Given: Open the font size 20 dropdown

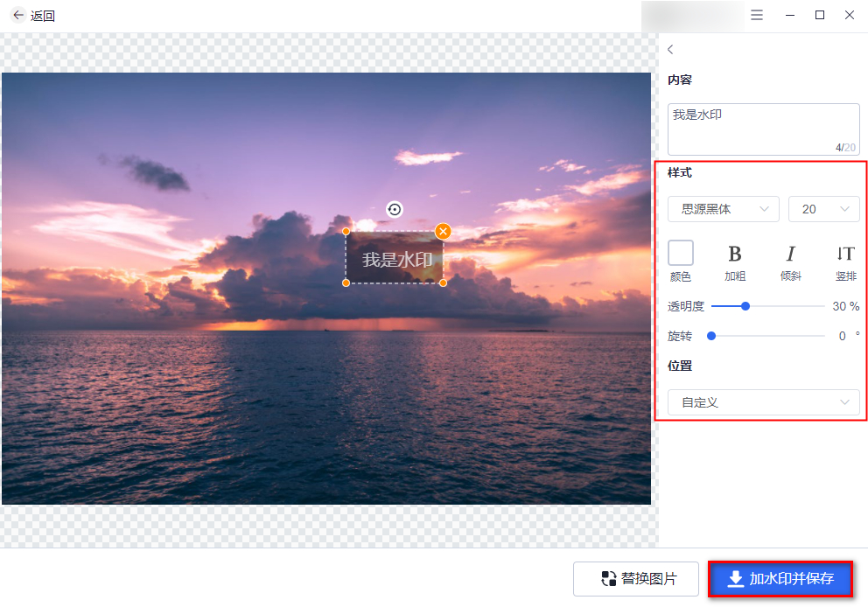Looking at the screenshot, I should click(x=823, y=209).
